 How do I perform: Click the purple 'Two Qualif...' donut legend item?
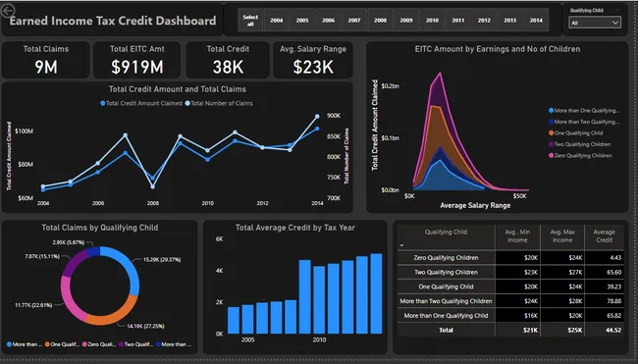pos(136,344)
